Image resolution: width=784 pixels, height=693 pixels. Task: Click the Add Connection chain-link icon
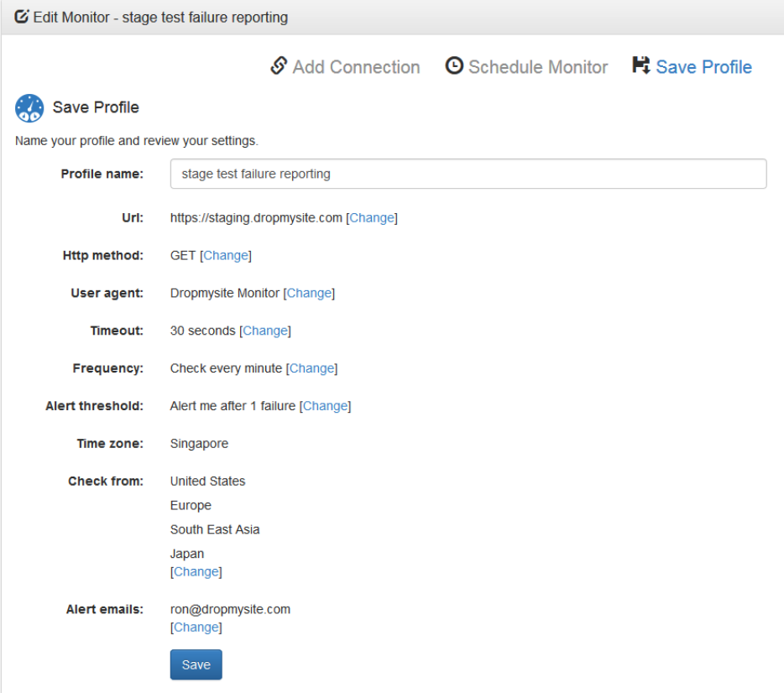click(279, 65)
